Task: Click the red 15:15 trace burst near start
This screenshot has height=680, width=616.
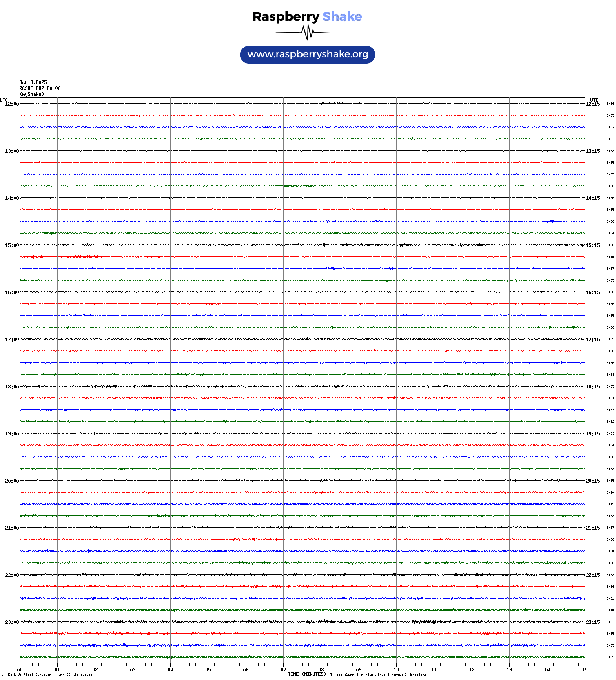Action: 75,257
